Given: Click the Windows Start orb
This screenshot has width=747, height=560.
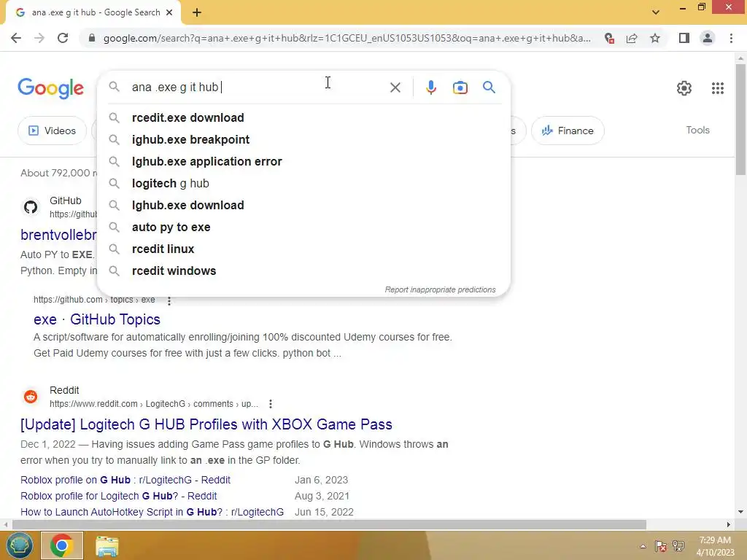Looking at the screenshot, I should coord(20,545).
